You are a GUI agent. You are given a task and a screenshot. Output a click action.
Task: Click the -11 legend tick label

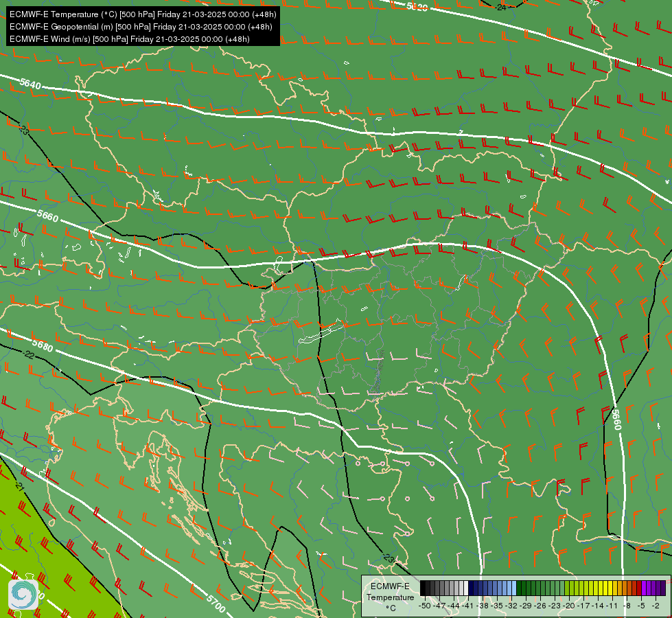612,606
